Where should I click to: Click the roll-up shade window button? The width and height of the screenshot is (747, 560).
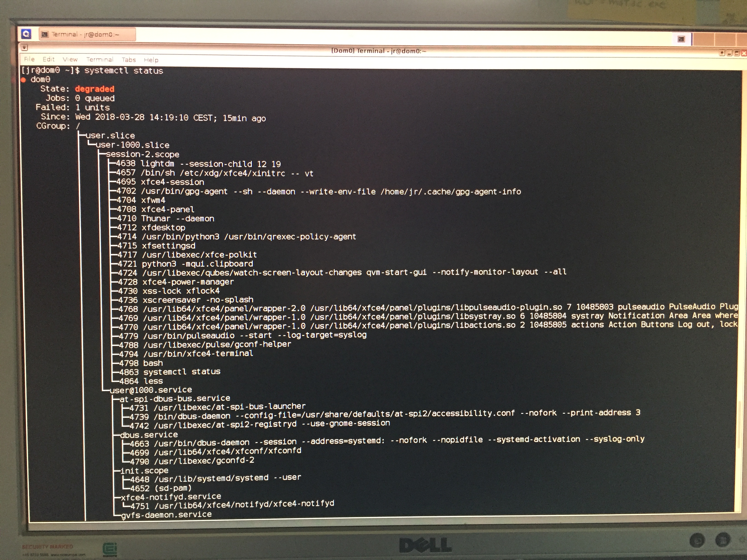coord(722,53)
